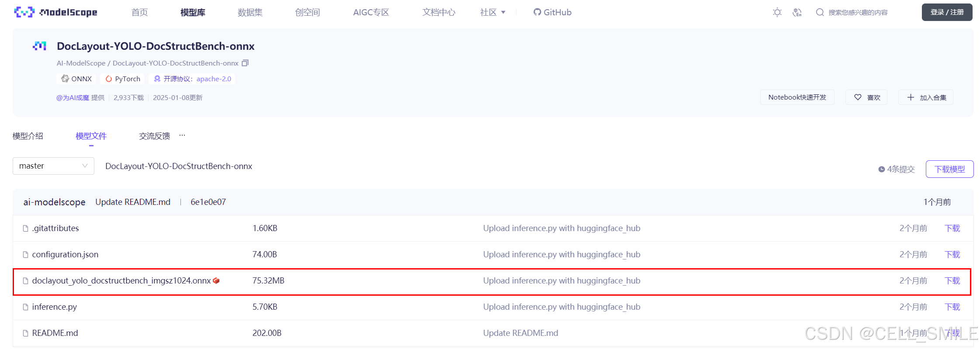980x349 pixels.
Task: Open the configuration.json commit message link
Action: click(561, 254)
